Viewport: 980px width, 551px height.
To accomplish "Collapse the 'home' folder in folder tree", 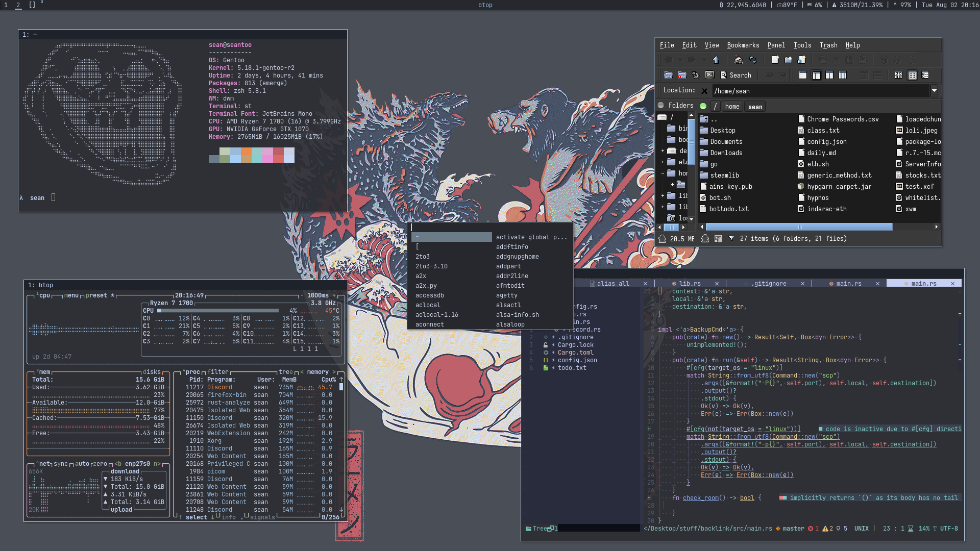I will (x=663, y=173).
